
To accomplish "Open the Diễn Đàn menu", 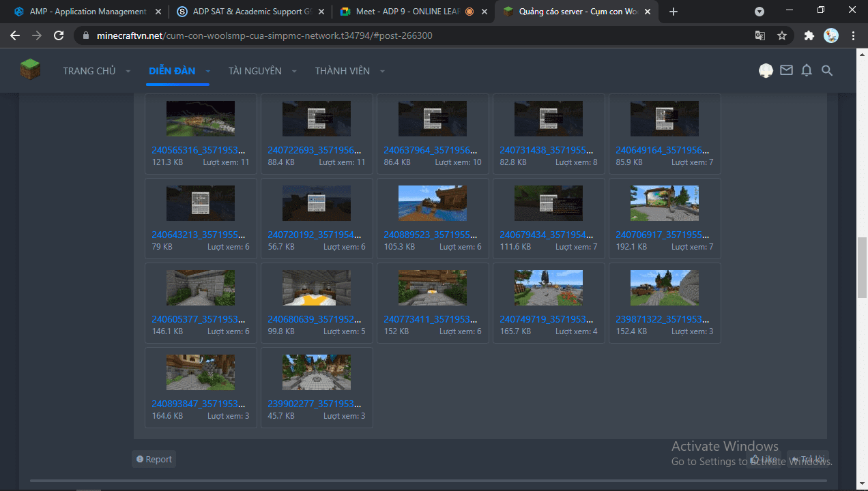I will (x=172, y=71).
